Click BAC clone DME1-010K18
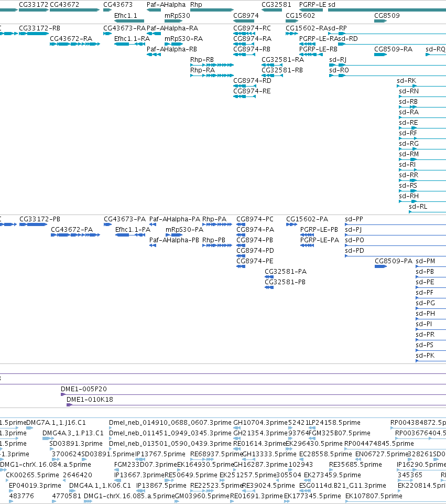The height and width of the screenshot is (504, 446). [90, 400]
